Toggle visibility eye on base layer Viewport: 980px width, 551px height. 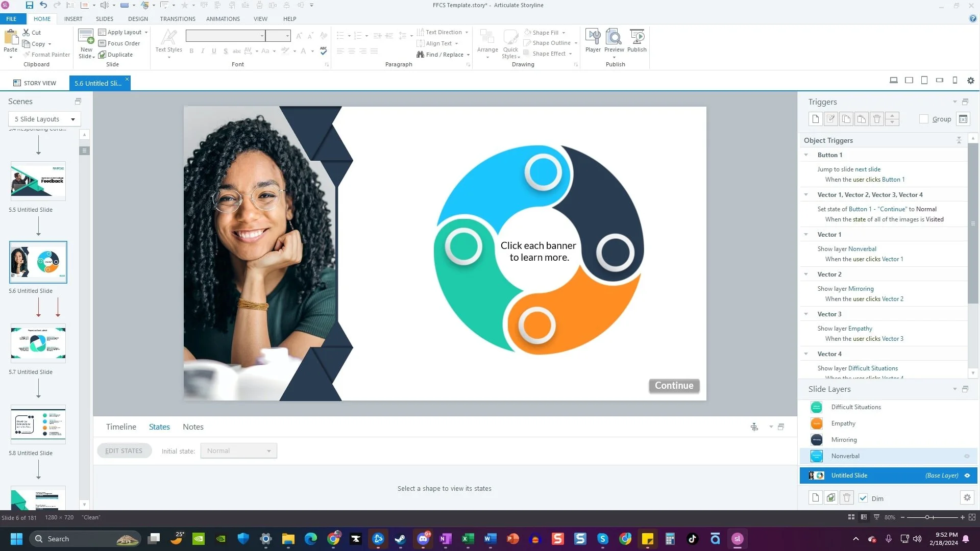(x=967, y=475)
